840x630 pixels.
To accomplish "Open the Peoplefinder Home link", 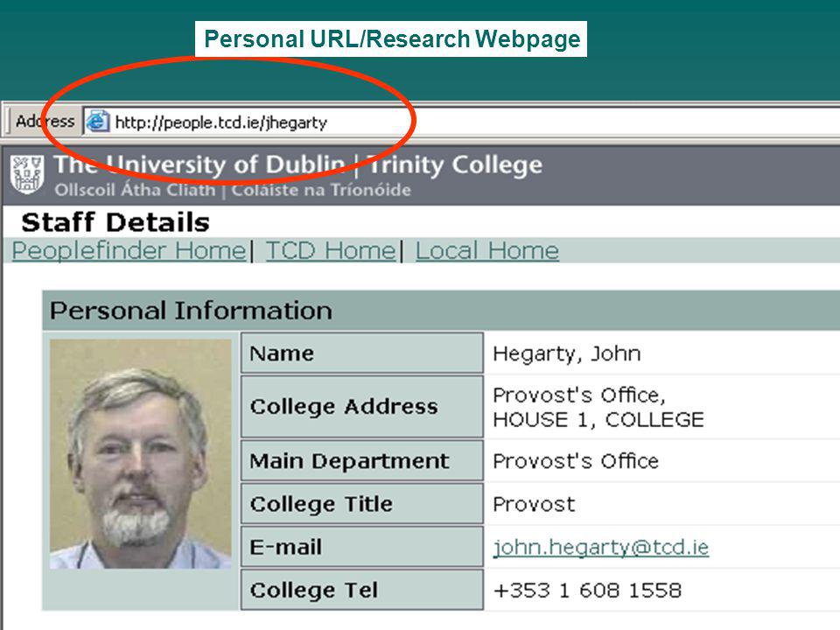I will click(x=129, y=251).
